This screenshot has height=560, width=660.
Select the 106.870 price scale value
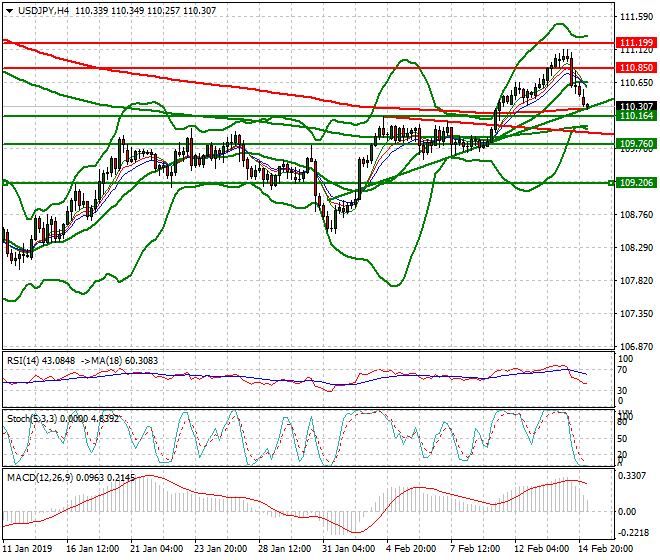click(x=636, y=347)
